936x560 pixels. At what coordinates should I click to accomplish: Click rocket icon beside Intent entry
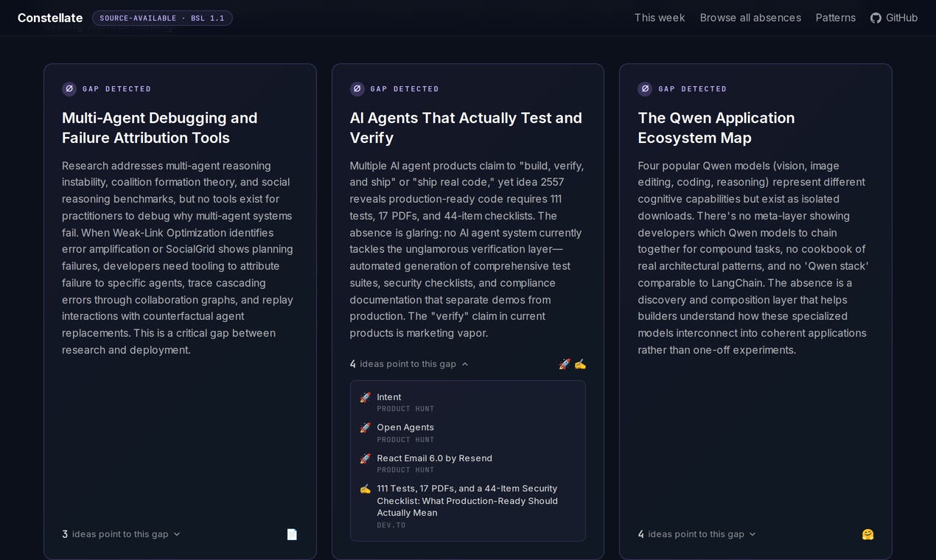click(365, 398)
